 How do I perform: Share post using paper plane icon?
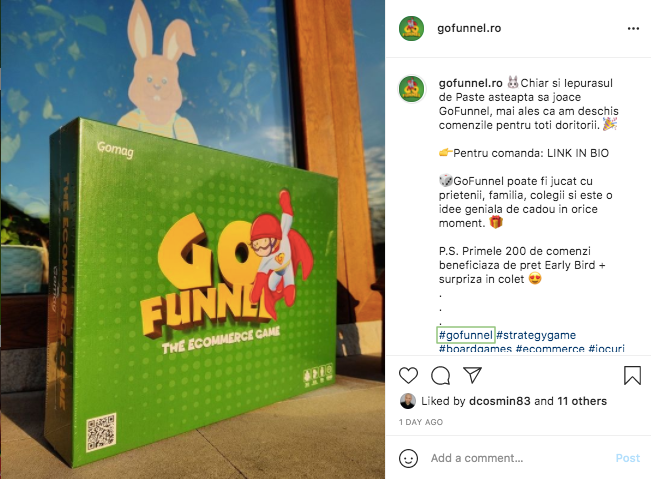(x=472, y=375)
